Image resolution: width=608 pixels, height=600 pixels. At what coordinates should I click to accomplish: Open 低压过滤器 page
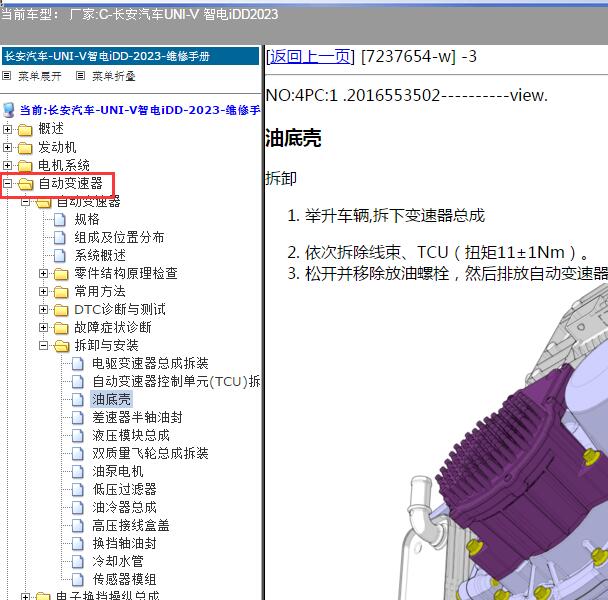(124, 489)
